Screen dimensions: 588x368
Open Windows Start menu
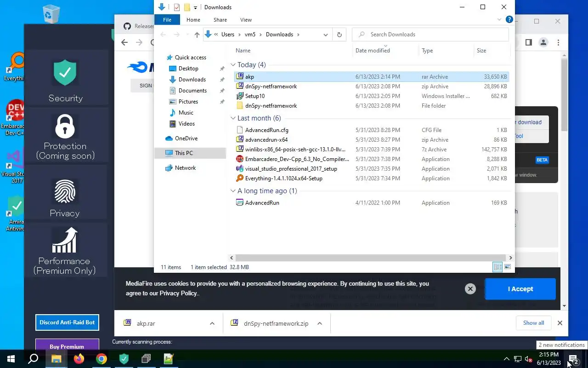tap(11, 359)
